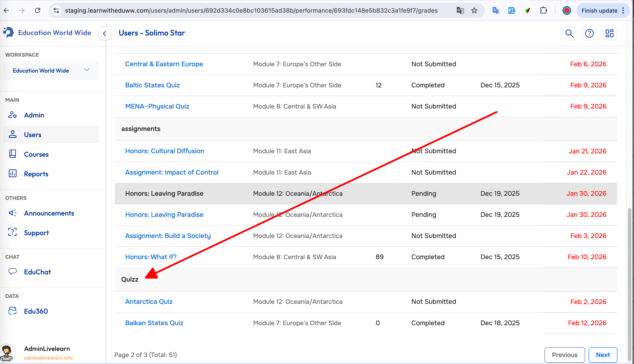Open Announcements megaphone item
The width and height of the screenshot is (634, 364).
(x=49, y=213)
